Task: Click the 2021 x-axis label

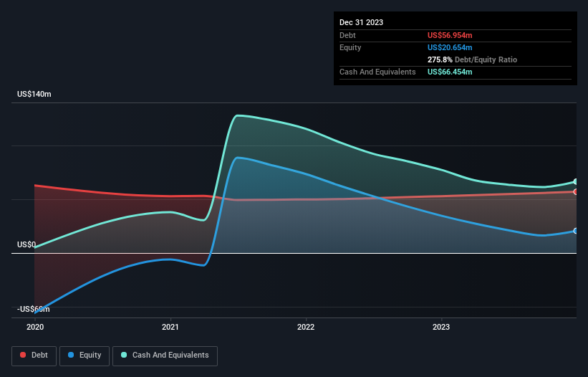Action: 170,327
